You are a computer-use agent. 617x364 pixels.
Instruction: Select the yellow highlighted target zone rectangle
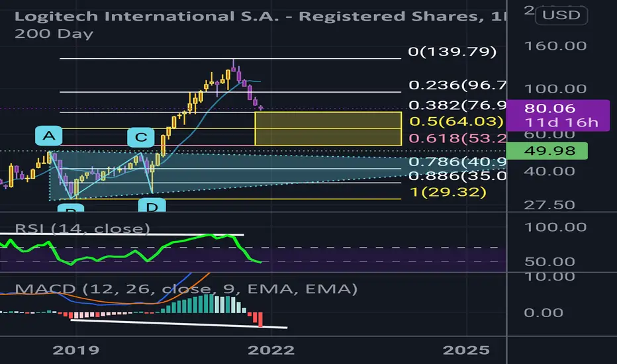click(x=328, y=128)
